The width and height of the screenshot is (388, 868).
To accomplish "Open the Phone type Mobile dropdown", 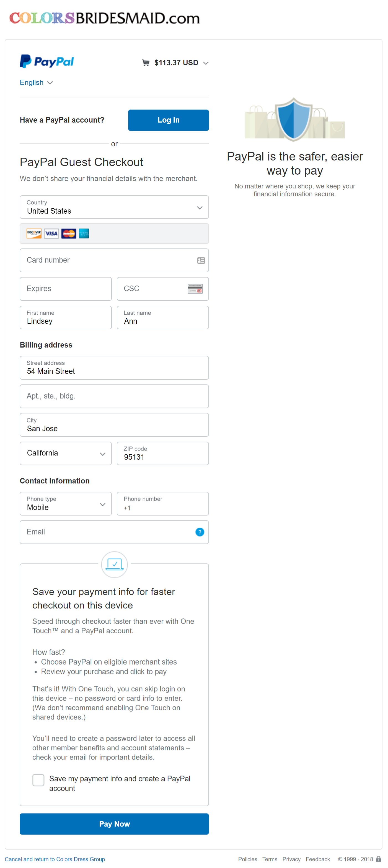I will click(x=66, y=503).
